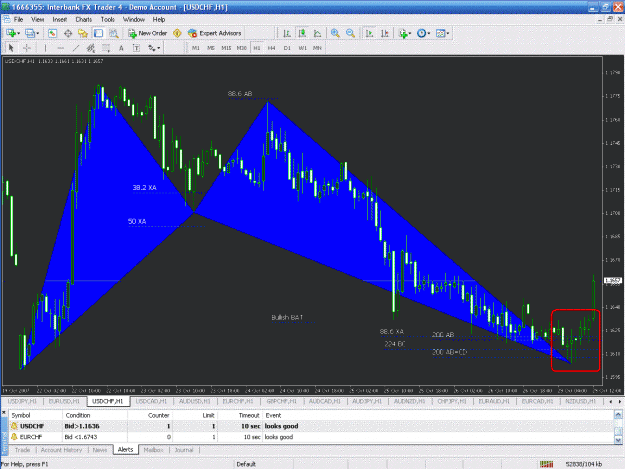Switch to line chart view icon
This screenshot has width=625, height=469.
click(317, 33)
